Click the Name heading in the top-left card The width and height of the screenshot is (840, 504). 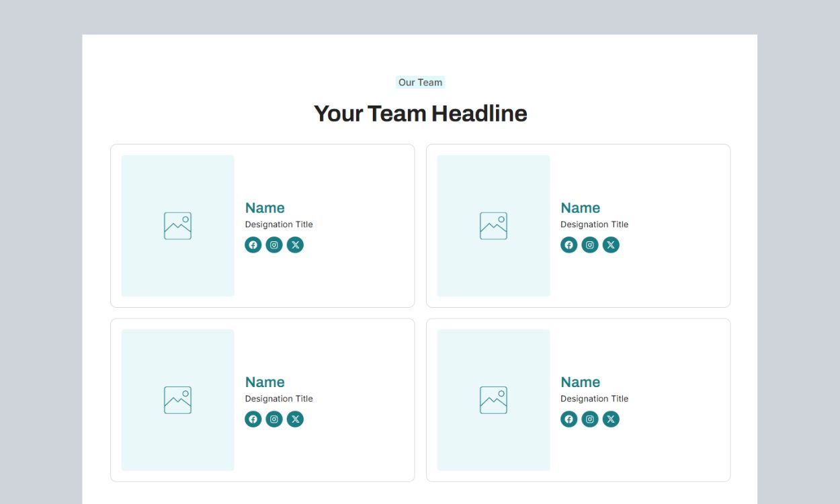(265, 208)
